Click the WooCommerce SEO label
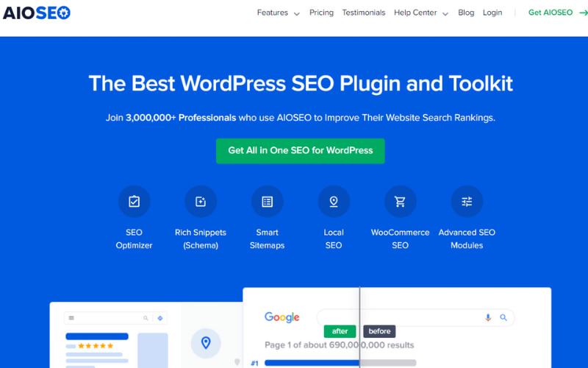This screenshot has height=368, width=588. click(x=400, y=238)
